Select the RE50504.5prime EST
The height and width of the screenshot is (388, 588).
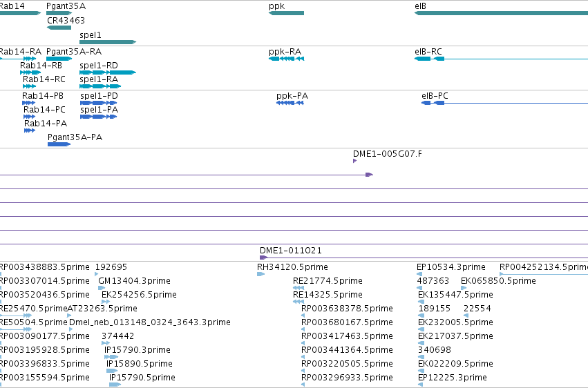click(x=16, y=329)
